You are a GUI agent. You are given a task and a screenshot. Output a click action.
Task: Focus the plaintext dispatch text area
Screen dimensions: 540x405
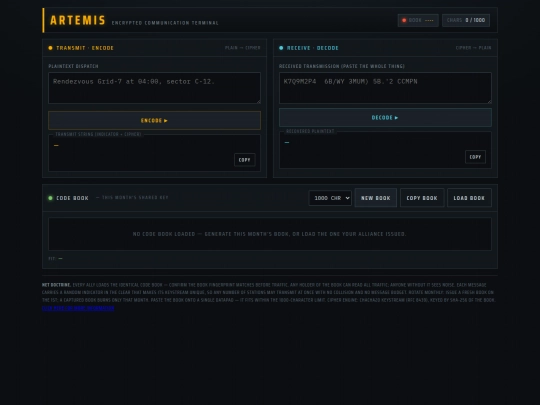pos(154,88)
